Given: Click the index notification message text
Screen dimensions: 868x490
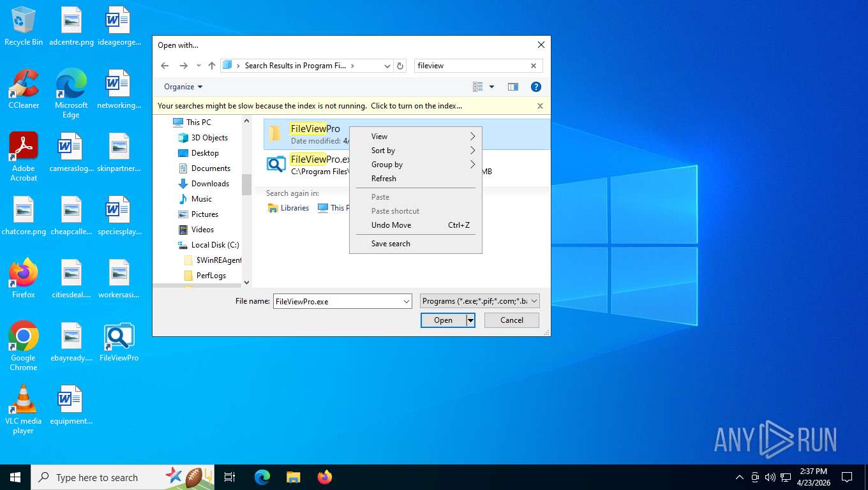Looking at the screenshot, I should [310, 106].
